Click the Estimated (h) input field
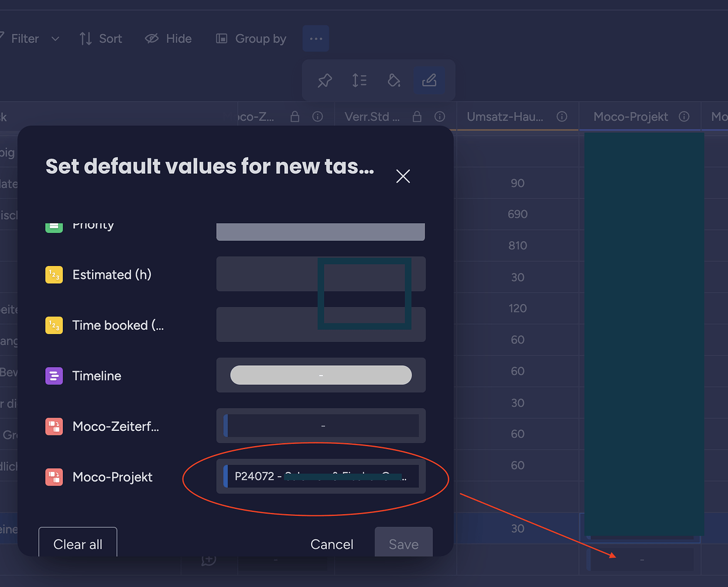The width and height of the screenshot is (728, 587). [321, 274]
